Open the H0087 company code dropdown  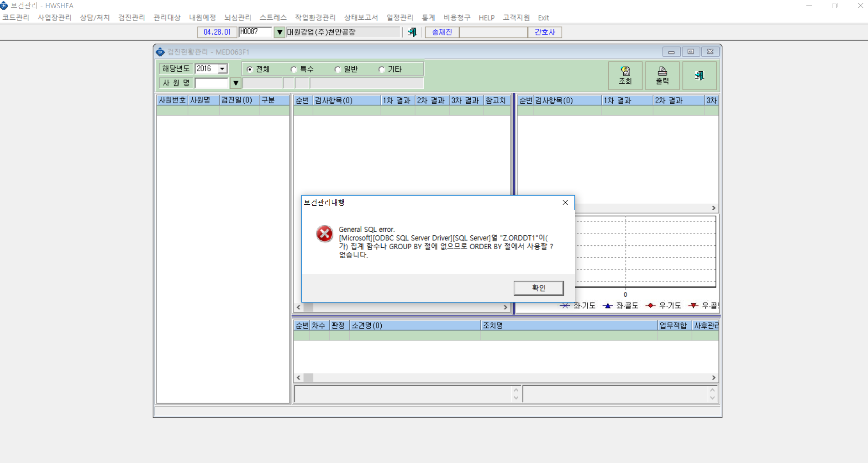(x=279, y=32)
